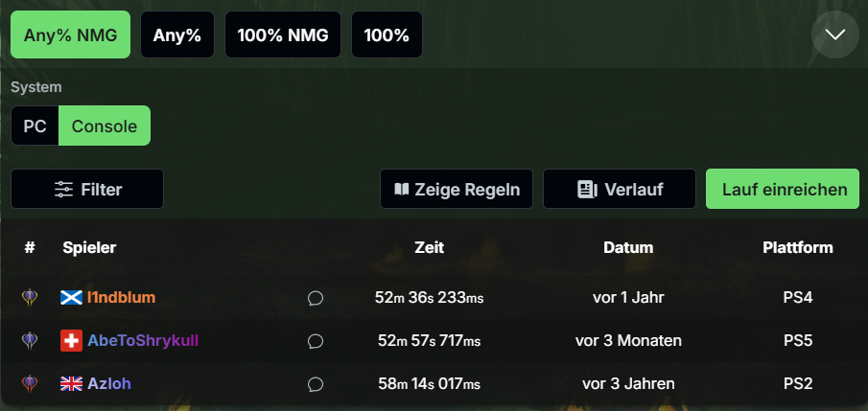Open comment bubble for Azloh's run
The image size is (868, 411).
tap(316, 383)
